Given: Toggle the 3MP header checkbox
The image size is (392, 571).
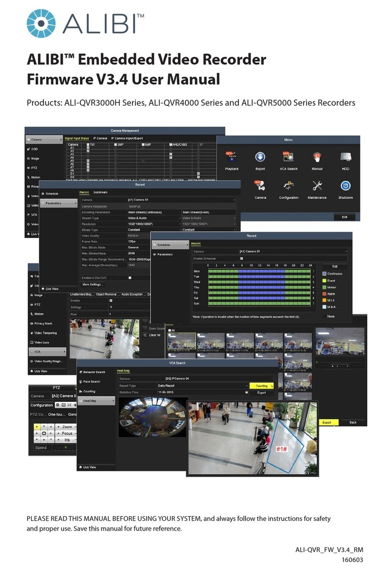Looking at the screenshot, I should click(115, 145).
